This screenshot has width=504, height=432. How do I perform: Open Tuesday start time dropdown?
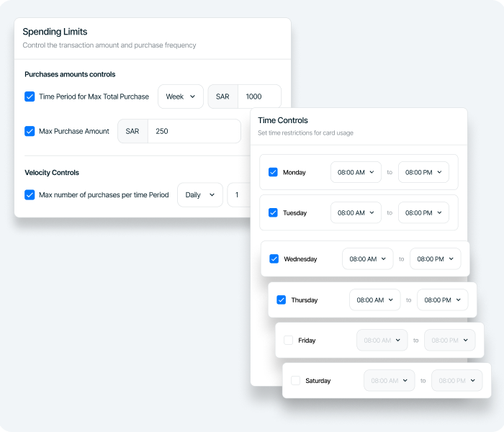point(356,212)
